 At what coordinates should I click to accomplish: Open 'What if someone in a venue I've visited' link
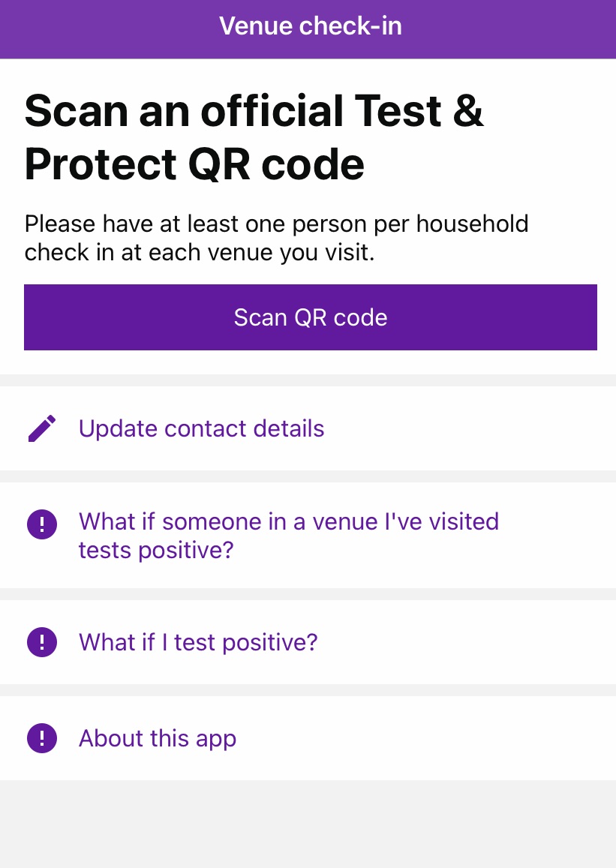click(x=288, y=521)
